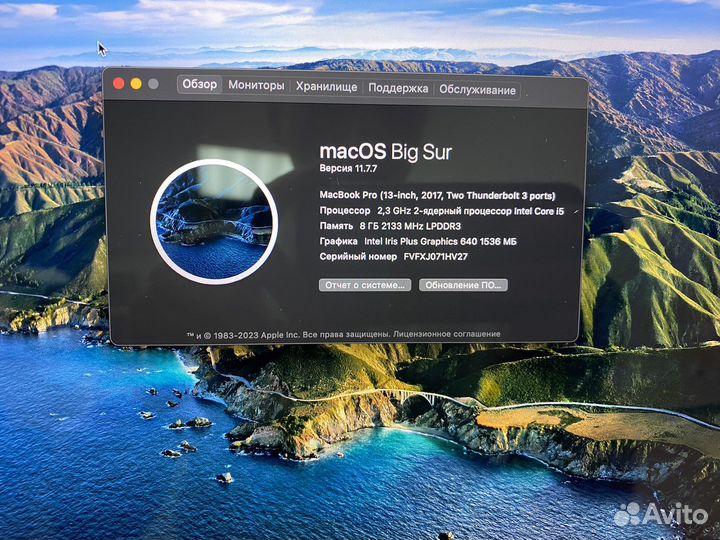Image resolution: width=720 pixels, height=540 pixels.
Task: Open the Хранилище tab
Action: click(x=326, y=87)
